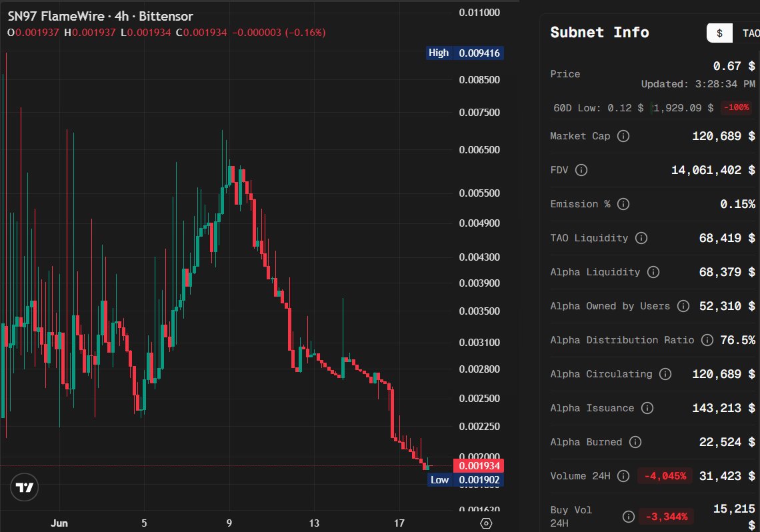Show Market Cap info icon
Viewport: 760px width, 532px height.
623,136
